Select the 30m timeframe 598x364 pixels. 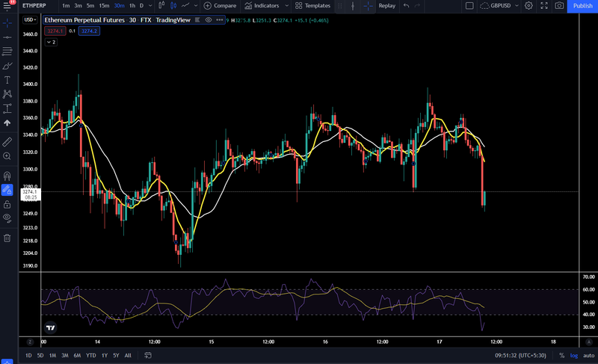119,6
